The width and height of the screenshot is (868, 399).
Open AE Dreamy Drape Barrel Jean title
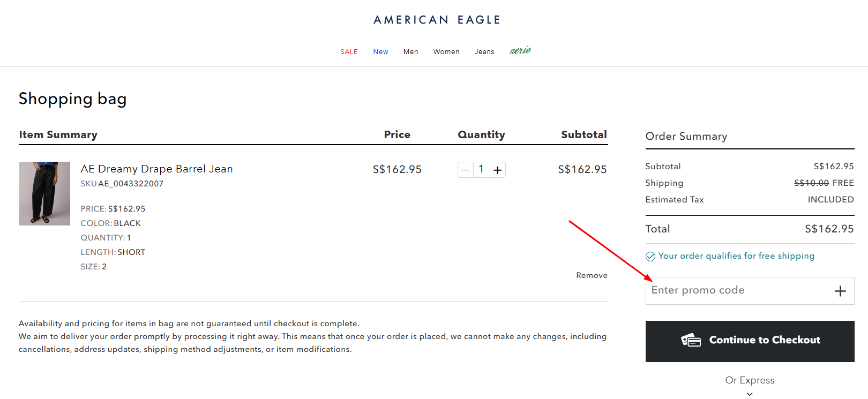[156, 169]
